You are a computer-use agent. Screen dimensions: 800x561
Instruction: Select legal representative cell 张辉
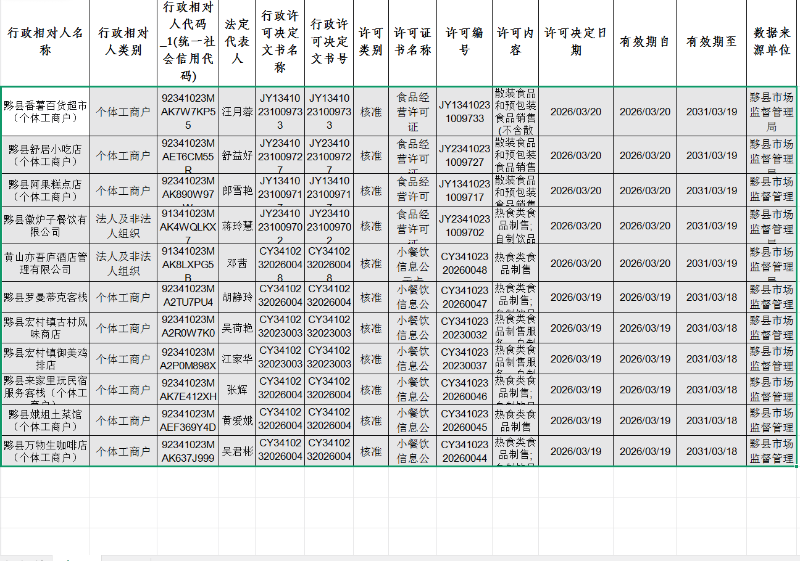coord(237,389)
